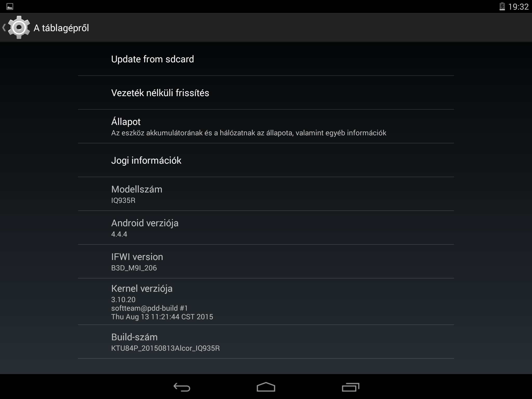Viewport: 532px width, 399px height.
Task: Tap the Back navigation arrow
Action: [182, 387]
